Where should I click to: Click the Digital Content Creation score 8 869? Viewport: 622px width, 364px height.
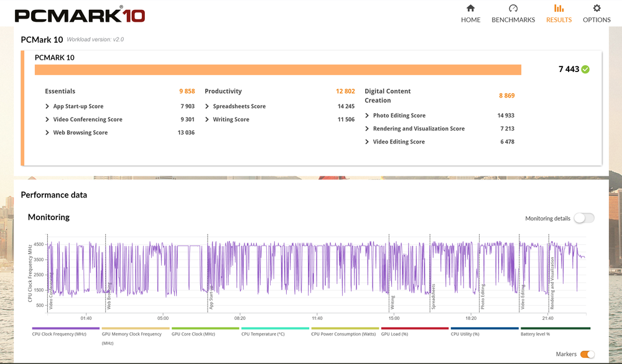506,96
